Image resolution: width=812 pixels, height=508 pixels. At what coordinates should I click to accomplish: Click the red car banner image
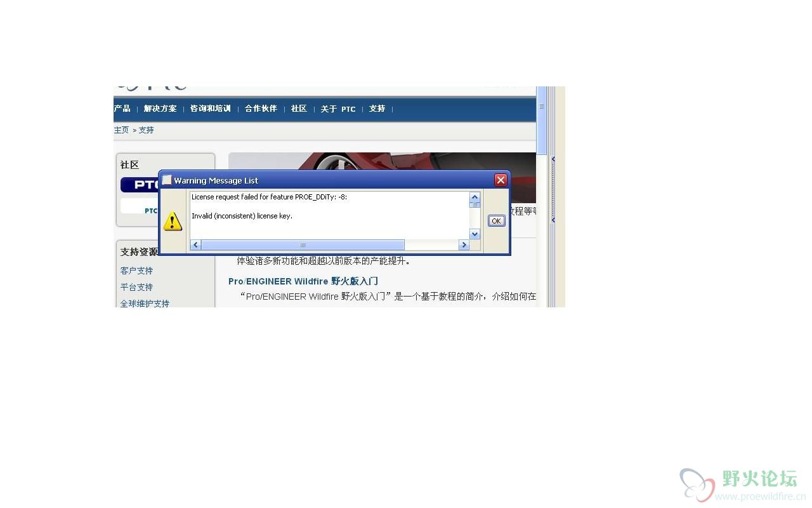pos(382,161)
